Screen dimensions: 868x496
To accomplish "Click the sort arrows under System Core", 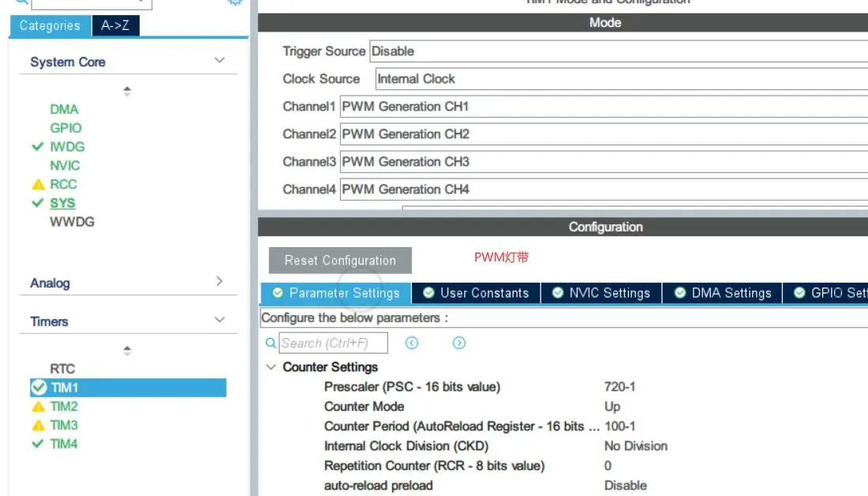I will tap(127, 92).
